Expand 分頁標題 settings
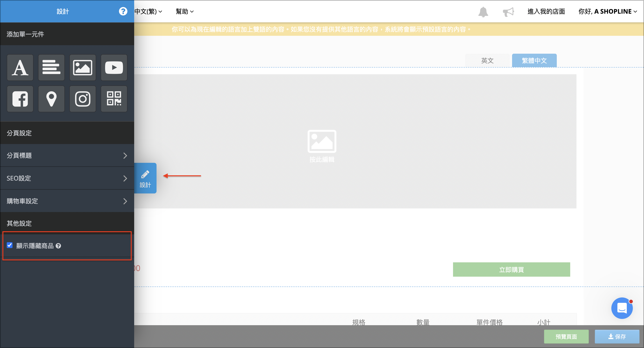This screenshot has width=644, height=348. click(67, 155)
